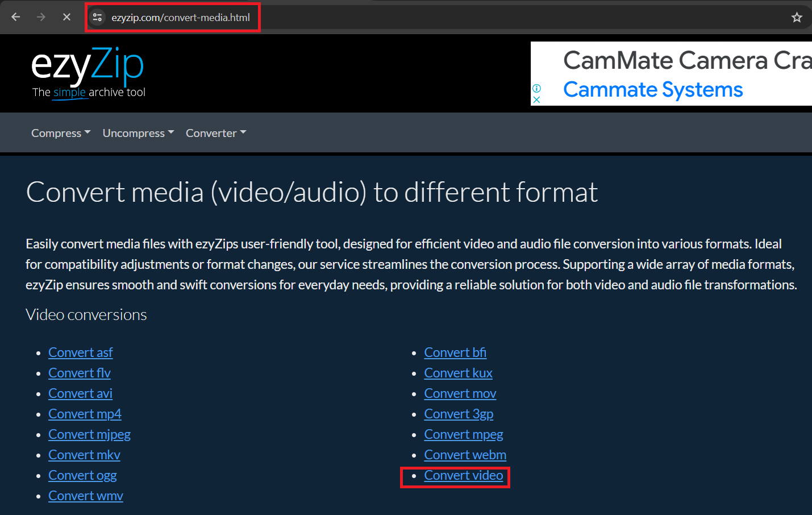Open the Compress dropdown menu
Viewport: 812px width, 515px height.
point(60,132)
